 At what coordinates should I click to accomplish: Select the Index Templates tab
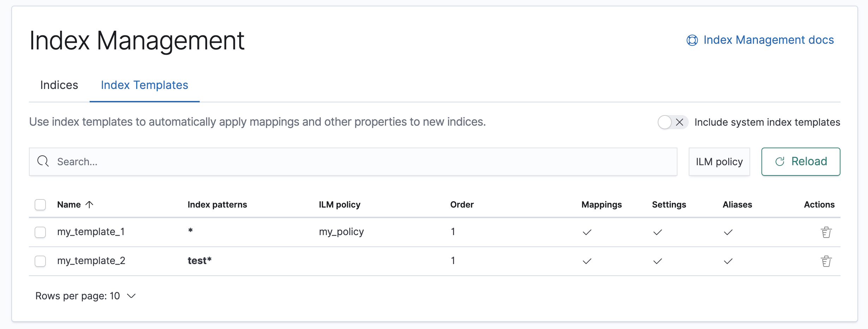(x=144, y=85)
